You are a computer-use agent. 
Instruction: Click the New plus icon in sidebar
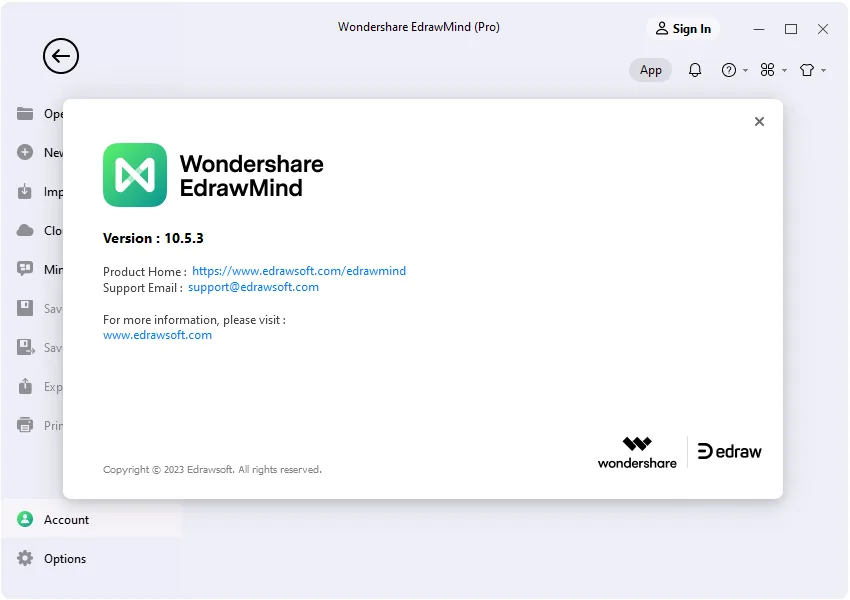pyautogui.click(x=25, y=152)
